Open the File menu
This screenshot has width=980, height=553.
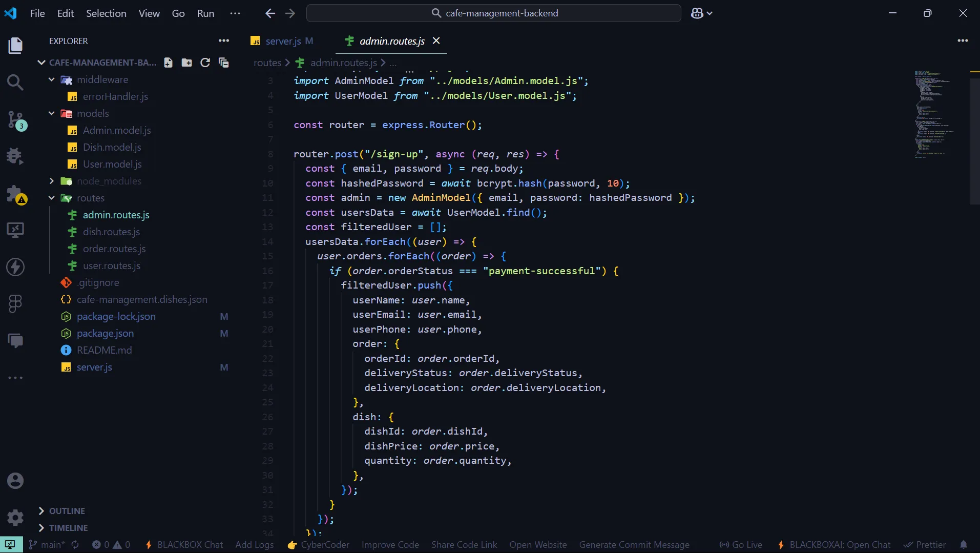pyautogui.click(x=37, y=13)
